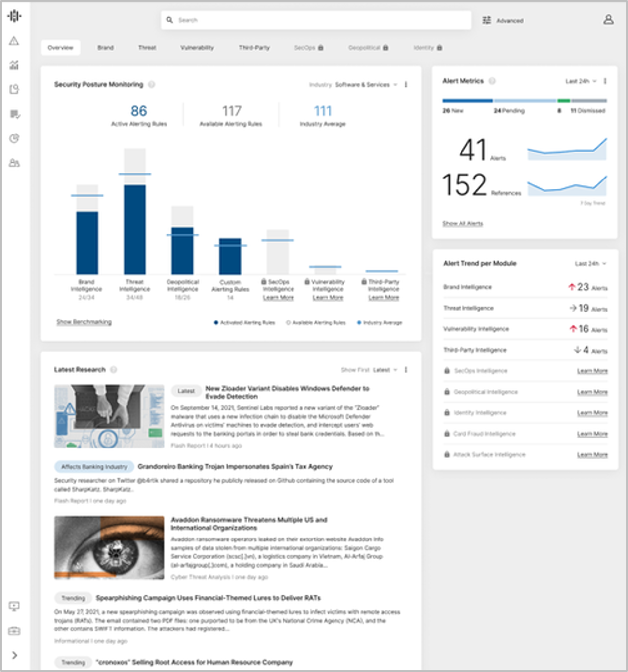Open the Advanced search filter icon

click(x=487, y=20)
